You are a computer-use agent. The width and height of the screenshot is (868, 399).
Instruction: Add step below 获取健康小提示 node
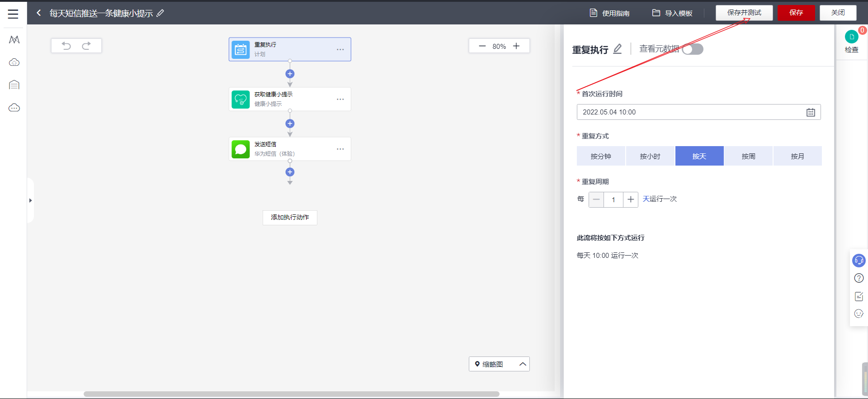[x=290, y=123]
